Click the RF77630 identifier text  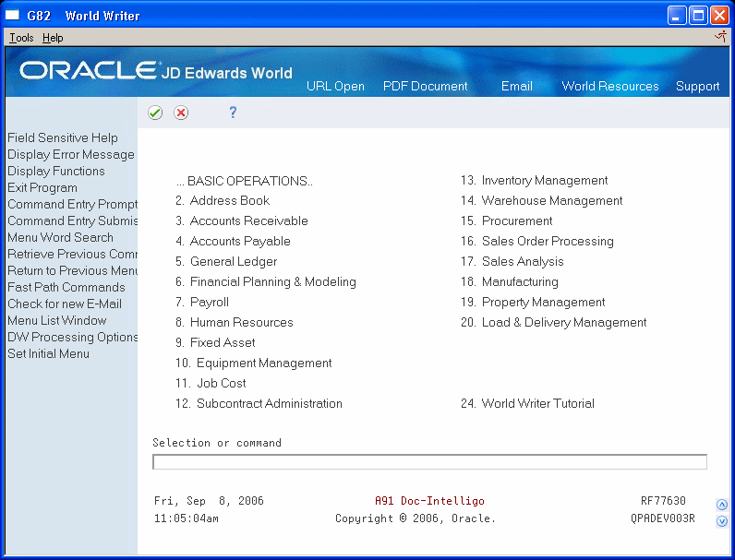click(x=663, y=501)
